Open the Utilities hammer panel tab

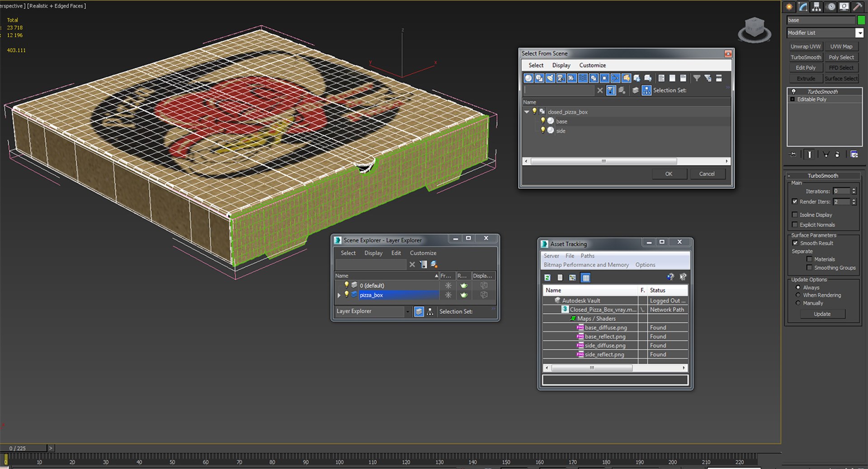[857, 7]
